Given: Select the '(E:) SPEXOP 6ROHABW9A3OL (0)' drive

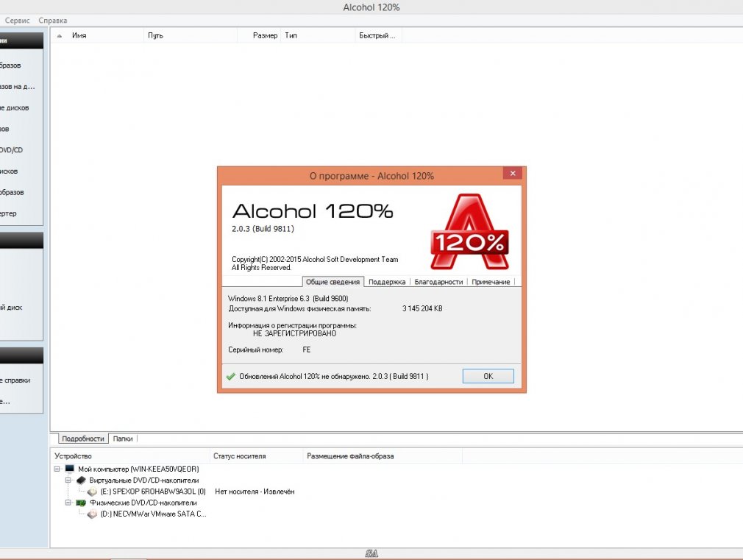Looking at the screenshot, I should pos(153,492).
